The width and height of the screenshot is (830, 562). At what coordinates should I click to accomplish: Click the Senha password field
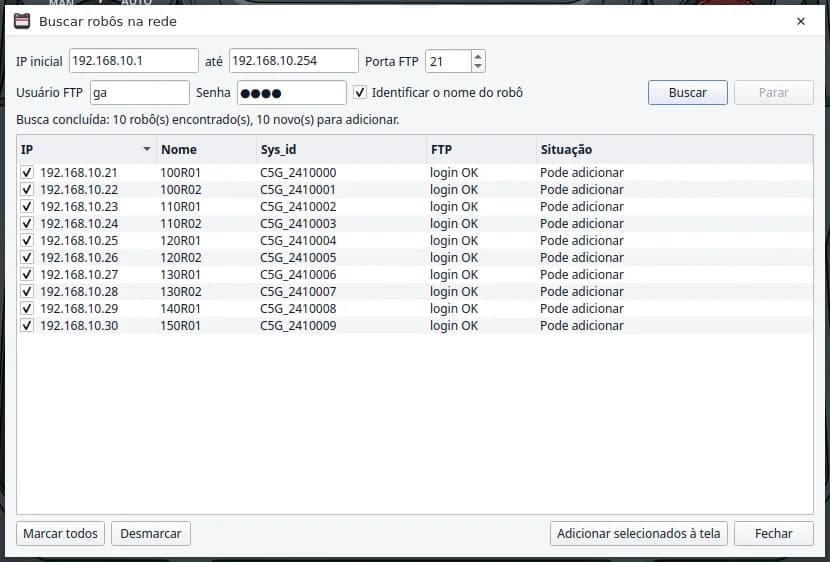coord(292,93)
